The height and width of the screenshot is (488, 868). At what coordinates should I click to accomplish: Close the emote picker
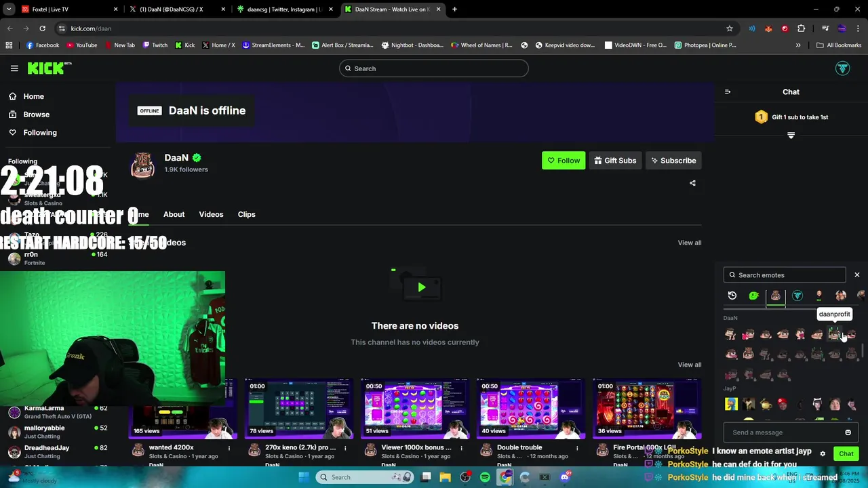coord(857,275)
